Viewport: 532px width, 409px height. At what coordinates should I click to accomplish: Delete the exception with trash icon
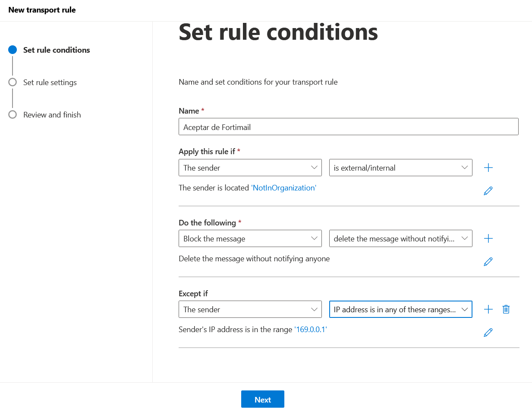(506, 309)
